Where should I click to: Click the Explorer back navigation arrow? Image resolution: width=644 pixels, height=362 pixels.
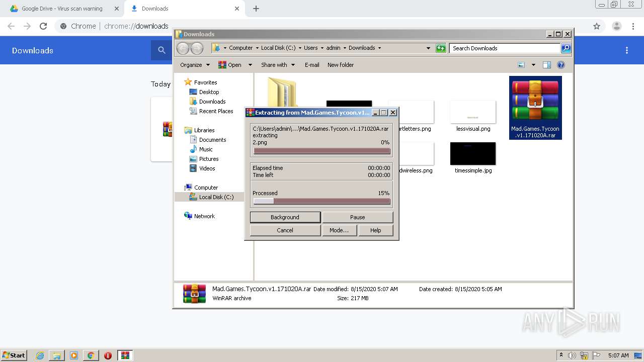[183, 48]
